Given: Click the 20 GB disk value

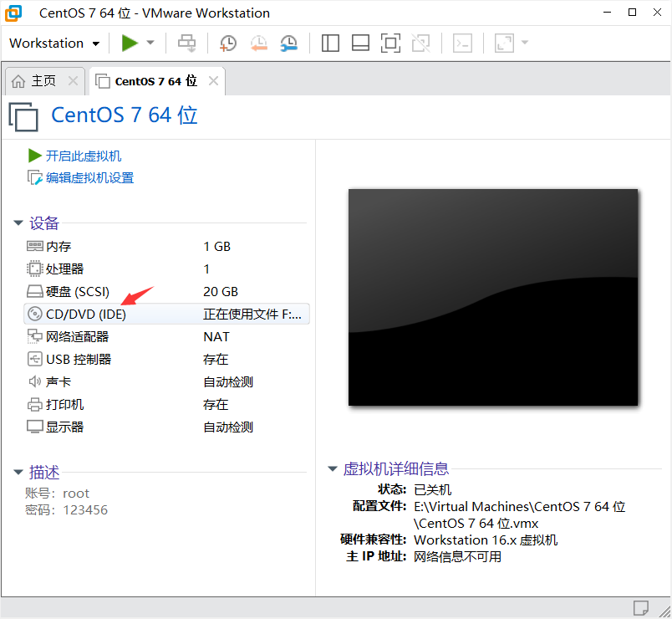Looking at the screenshot, I should [221, 292].
